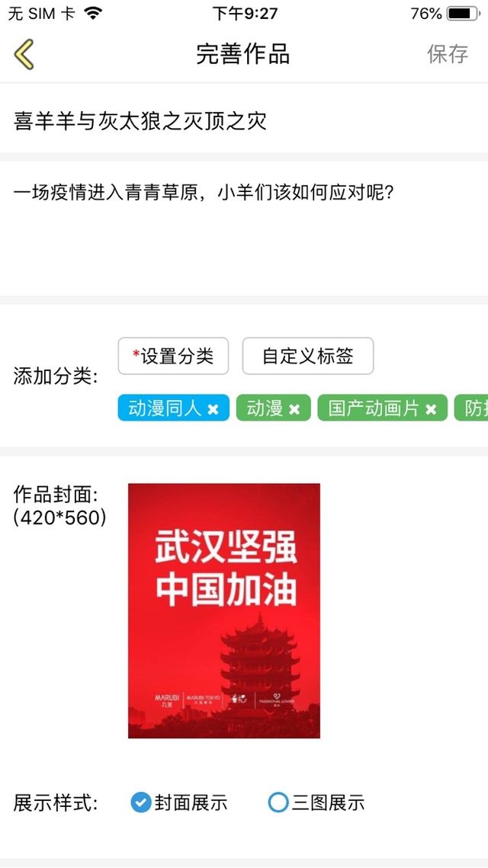The image size is (488, 868).
Task: Tap the 作品封面 (420*560) label
Action: [x=59, y=505]
